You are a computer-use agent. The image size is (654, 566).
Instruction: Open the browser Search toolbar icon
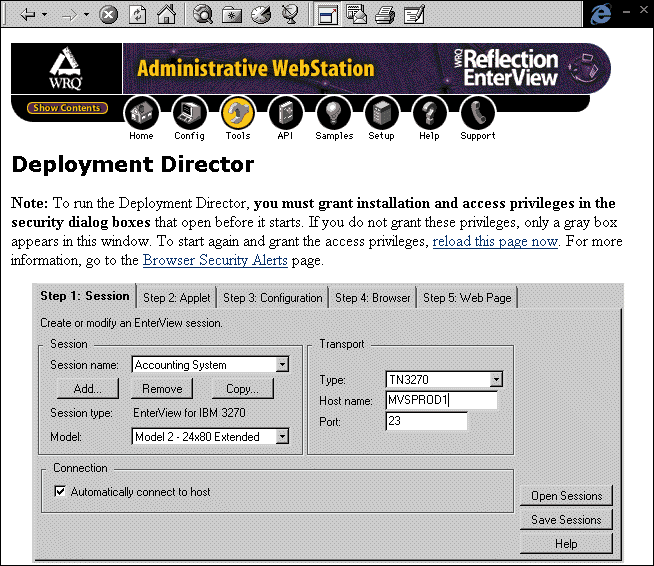pyautogui.click(x=203, y=15)
